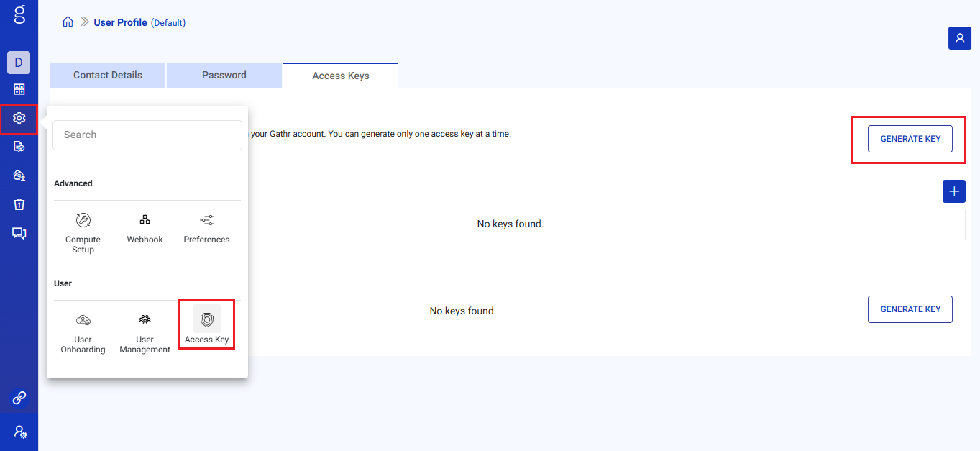Image resolution: width=980 pixels, height=451 pixels.
Task: Open User Onboarding settings
Action: [x=83, y=331]
